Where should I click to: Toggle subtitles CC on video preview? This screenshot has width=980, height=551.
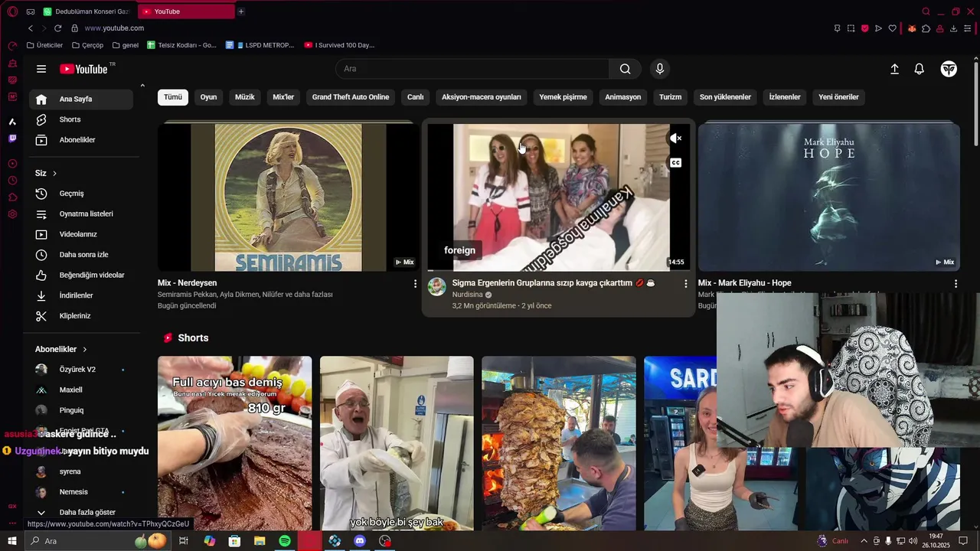(675, 163)
